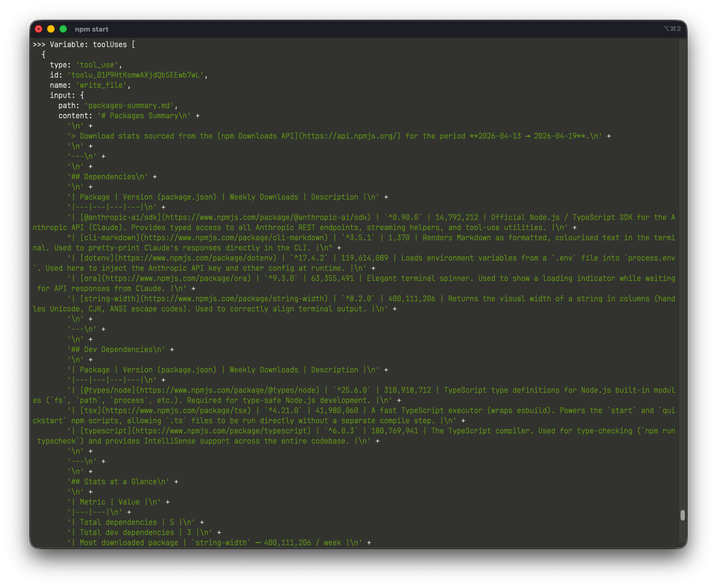Click the cli-markdown download count 1,370
This screenshot has height=588, width=717.
click(399, 238)
